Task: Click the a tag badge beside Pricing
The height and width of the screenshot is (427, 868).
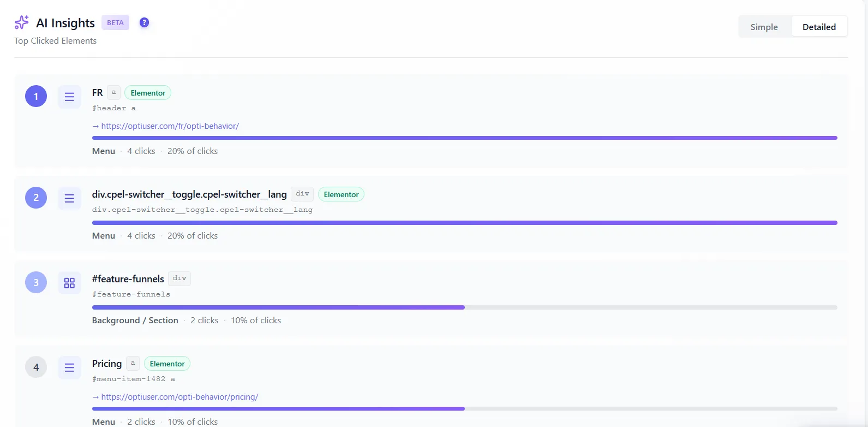Action: tap(133, 363)
